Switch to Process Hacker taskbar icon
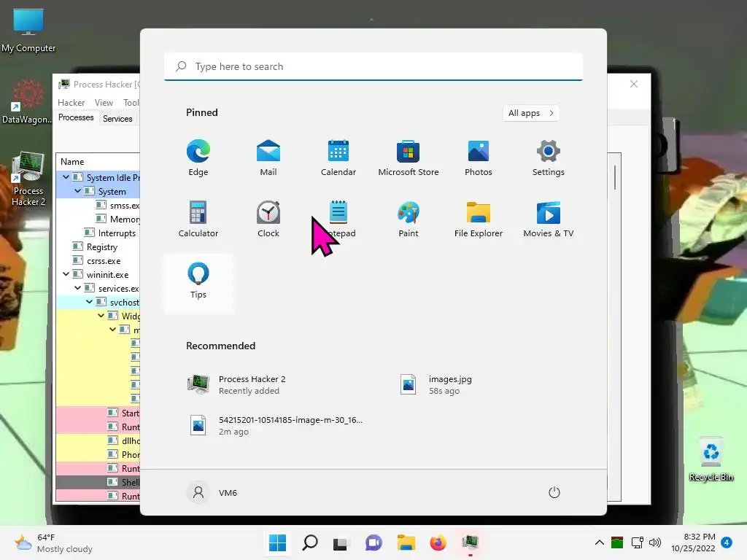Screen dimensions: 747x560 click(x=471, y=542)
